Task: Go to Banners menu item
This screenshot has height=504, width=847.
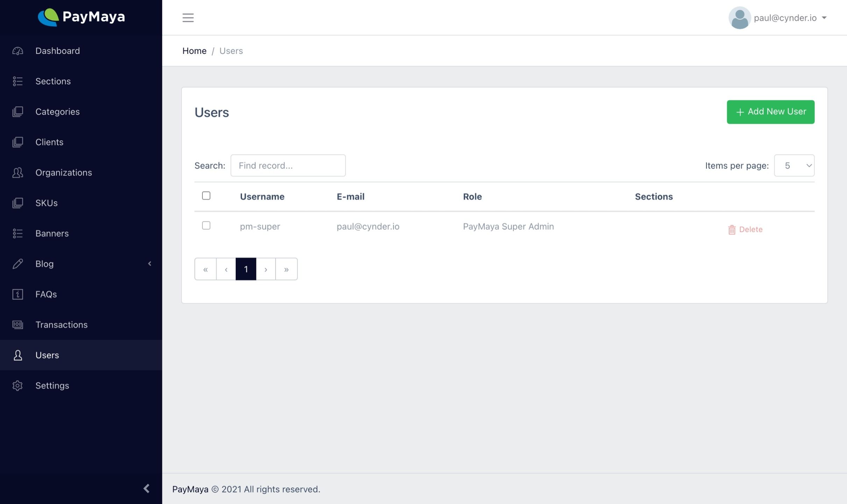Action: coord(81,233)
